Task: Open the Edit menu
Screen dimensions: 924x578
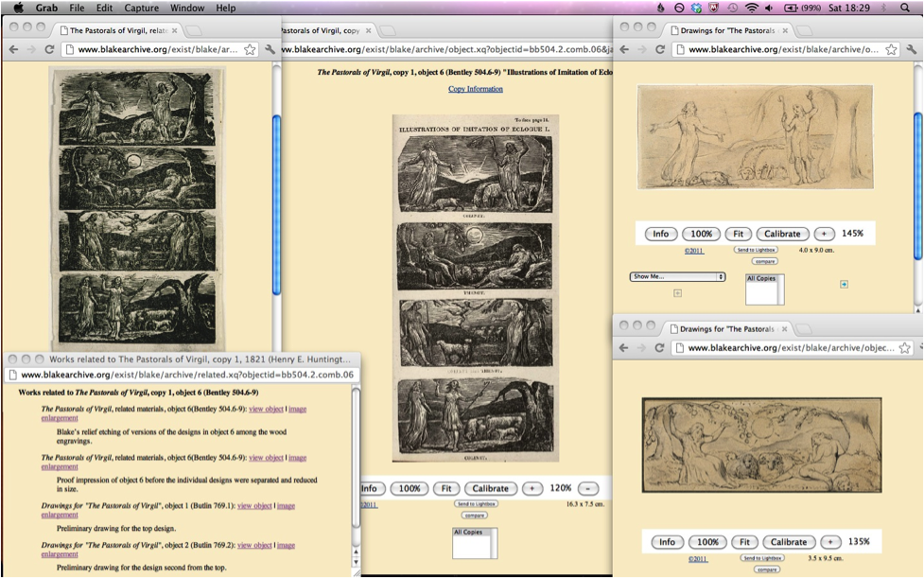Action: click(104, 8)
